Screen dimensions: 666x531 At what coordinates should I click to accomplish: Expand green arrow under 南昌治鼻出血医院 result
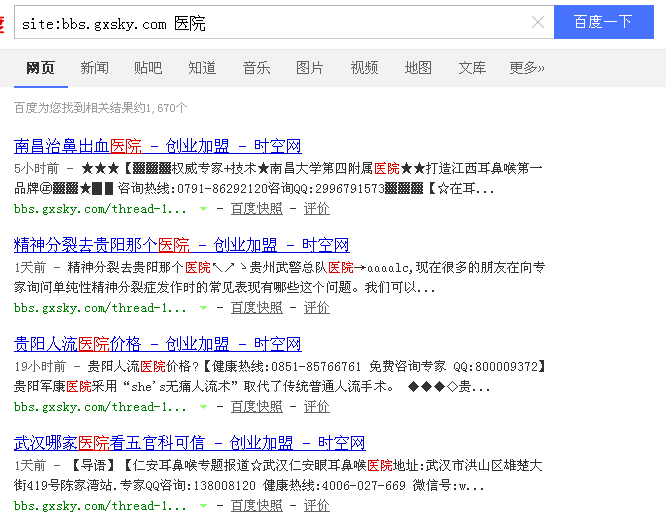click(203, 209)
